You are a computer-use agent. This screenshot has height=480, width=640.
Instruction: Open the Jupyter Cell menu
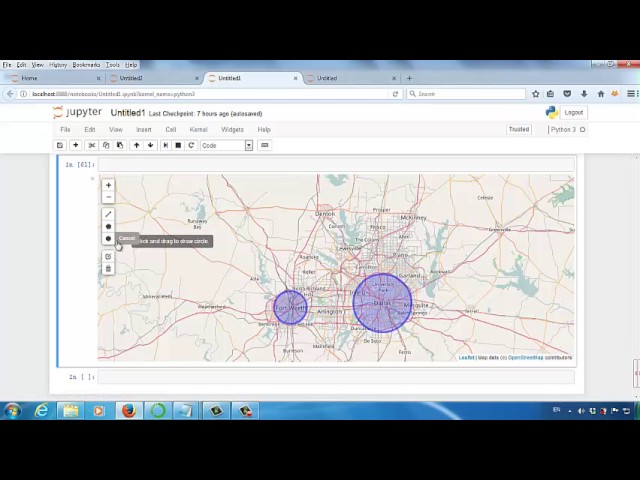point(171,129)
